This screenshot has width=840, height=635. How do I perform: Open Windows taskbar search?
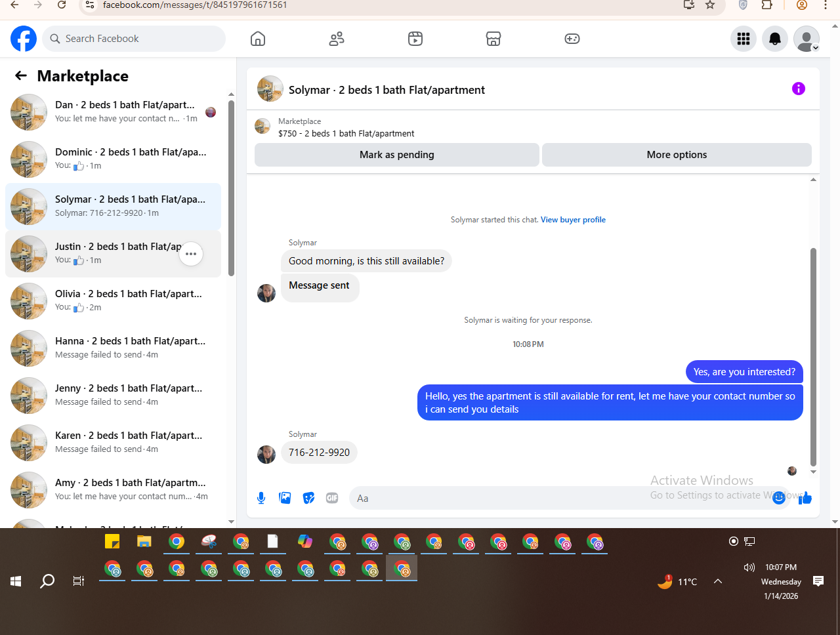[47, 581]
